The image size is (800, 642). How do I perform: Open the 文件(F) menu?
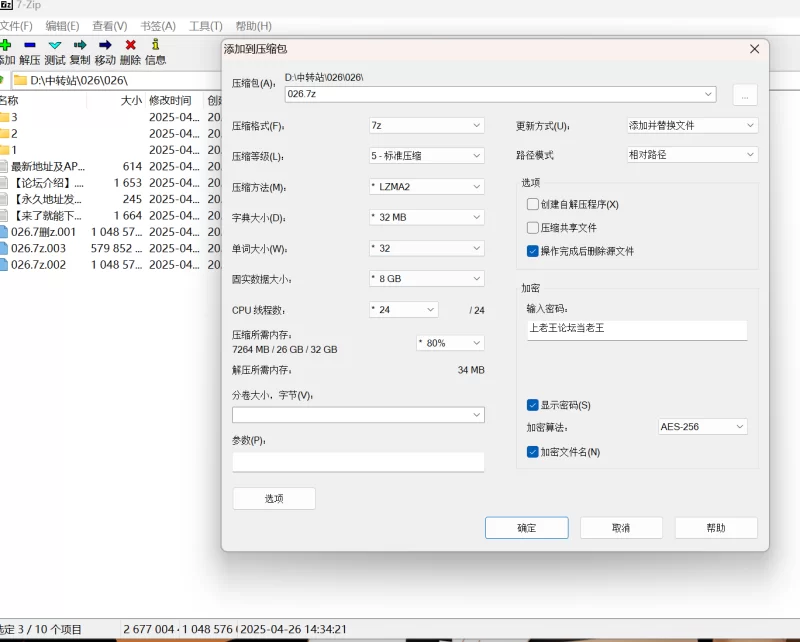[x=16, y=26]
